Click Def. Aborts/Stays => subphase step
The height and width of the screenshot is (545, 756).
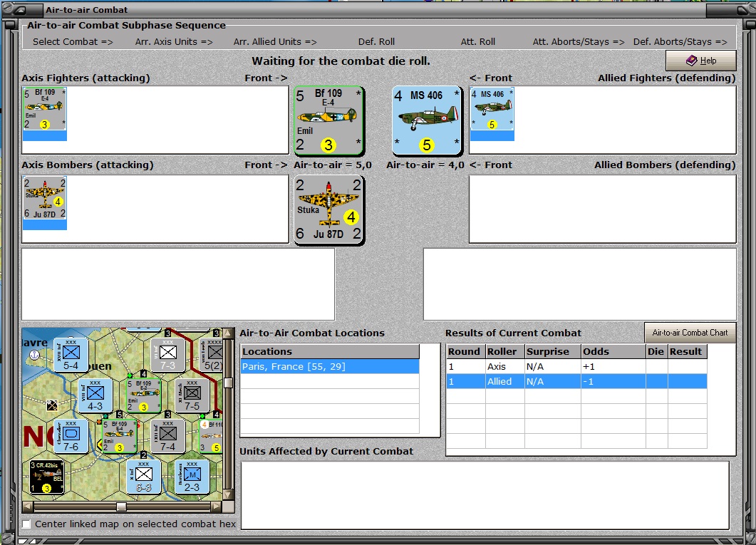click(680, 41)
